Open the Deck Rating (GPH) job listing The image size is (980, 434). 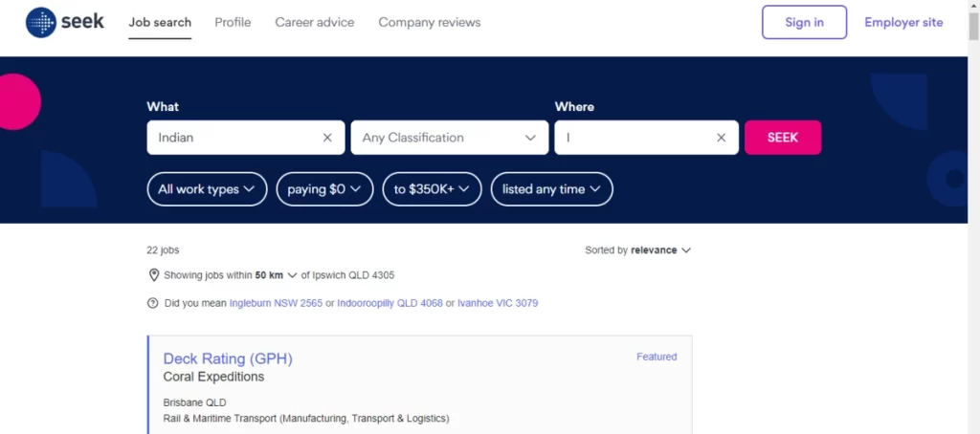tap(228, 358)
